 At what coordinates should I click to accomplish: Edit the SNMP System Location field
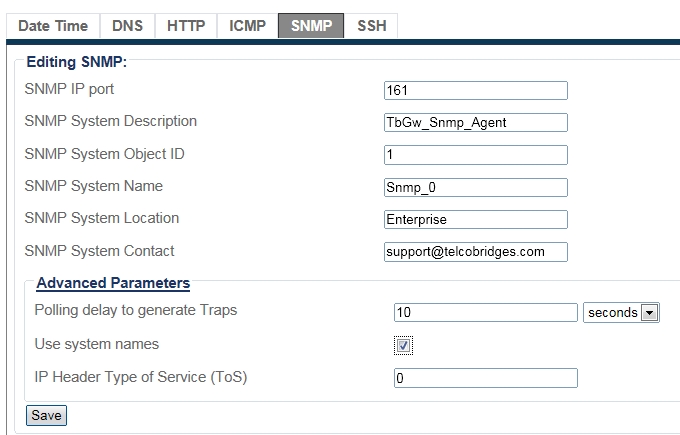[475, 219]
